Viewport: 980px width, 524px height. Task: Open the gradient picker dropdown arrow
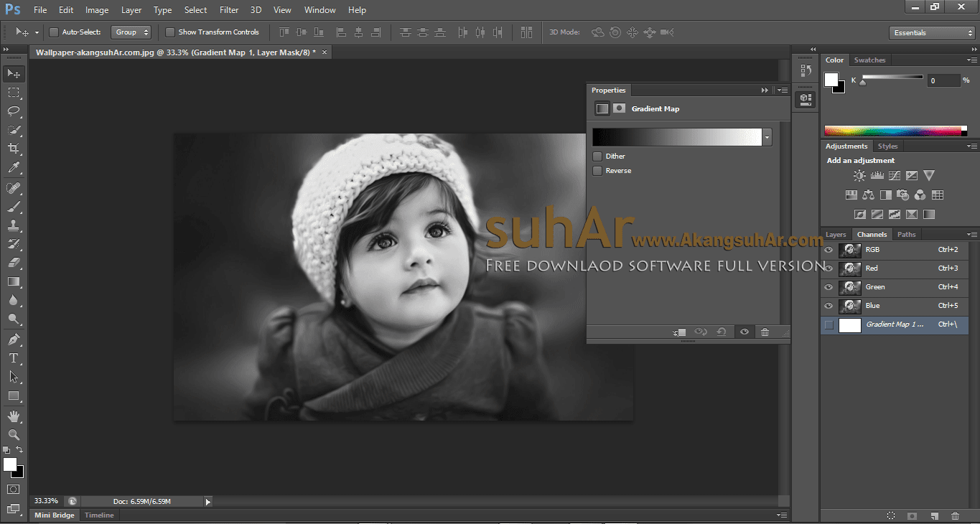(767, 137)
